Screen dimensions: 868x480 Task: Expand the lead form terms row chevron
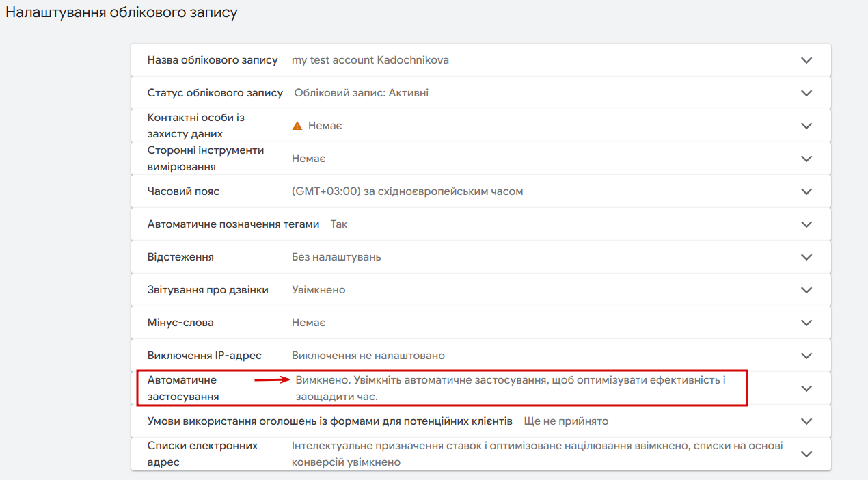coord(806,421)
